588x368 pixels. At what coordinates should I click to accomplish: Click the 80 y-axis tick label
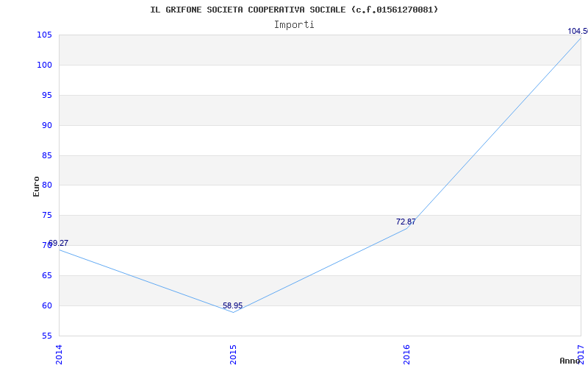[x=46, y=185]
